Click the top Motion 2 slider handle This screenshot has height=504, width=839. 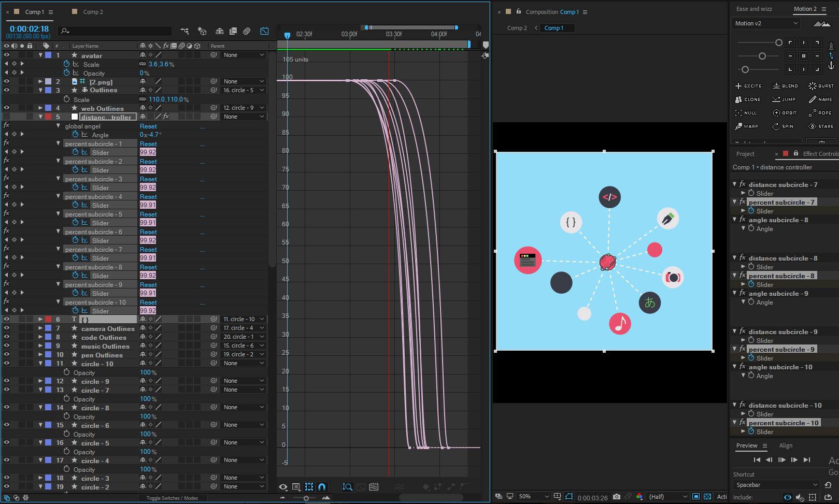tap(778, 42)
